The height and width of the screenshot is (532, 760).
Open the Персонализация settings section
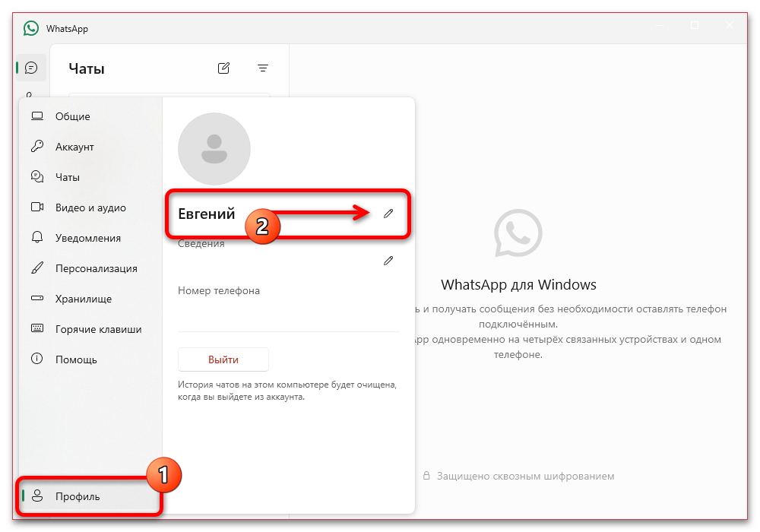coord(90,268)
